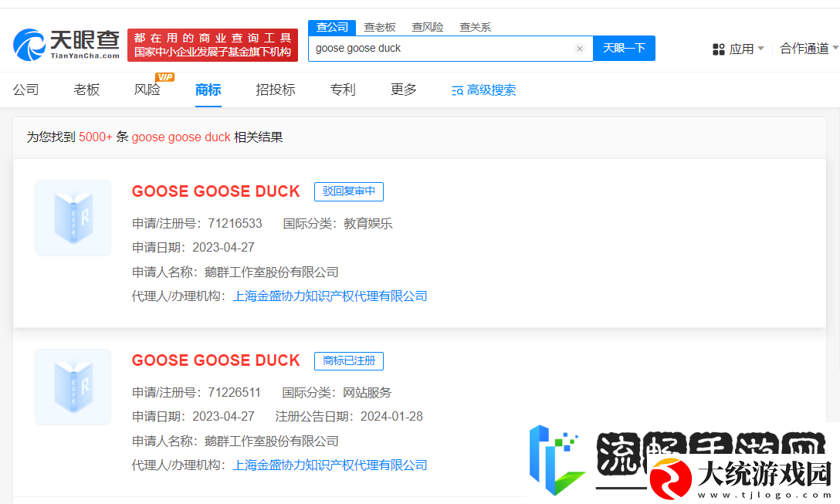Viewport: 840px width, 504px height.
Task: Switch to the 商标 results tab
Action: 208,90
